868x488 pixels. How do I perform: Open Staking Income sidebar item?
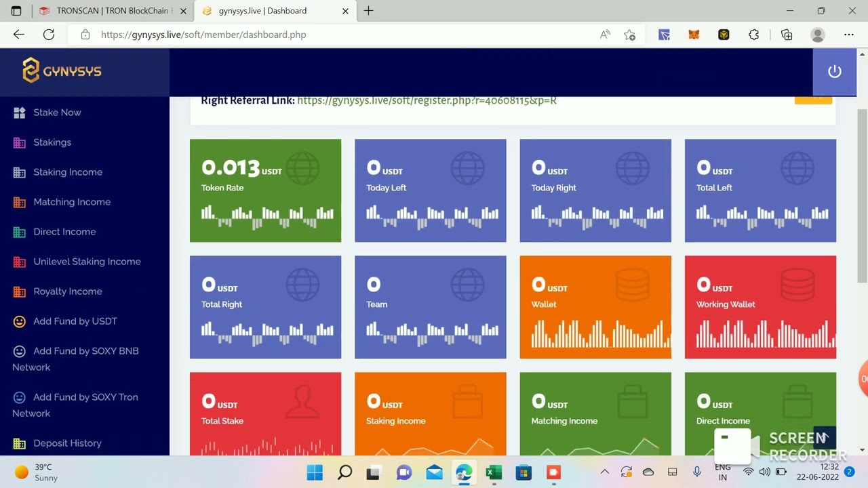coord(68,172)
